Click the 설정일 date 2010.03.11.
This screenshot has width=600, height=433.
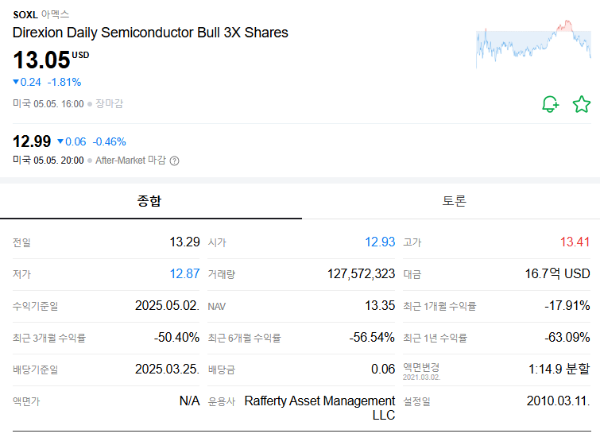click(558, 401)
